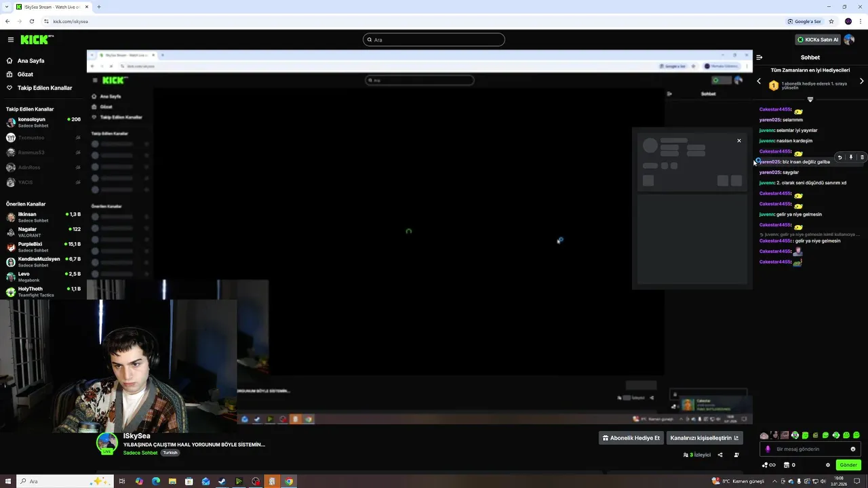Open Microsoft Edge from taskbar

(156, 481)
